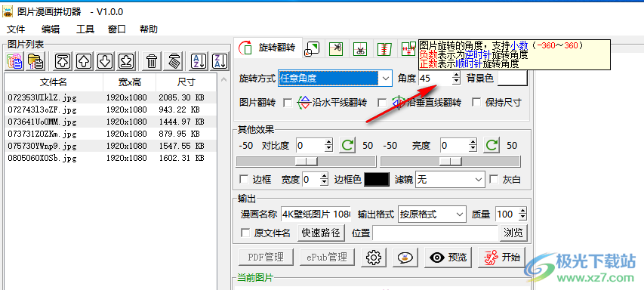Delete selected image with trash icon

(152, 61)
